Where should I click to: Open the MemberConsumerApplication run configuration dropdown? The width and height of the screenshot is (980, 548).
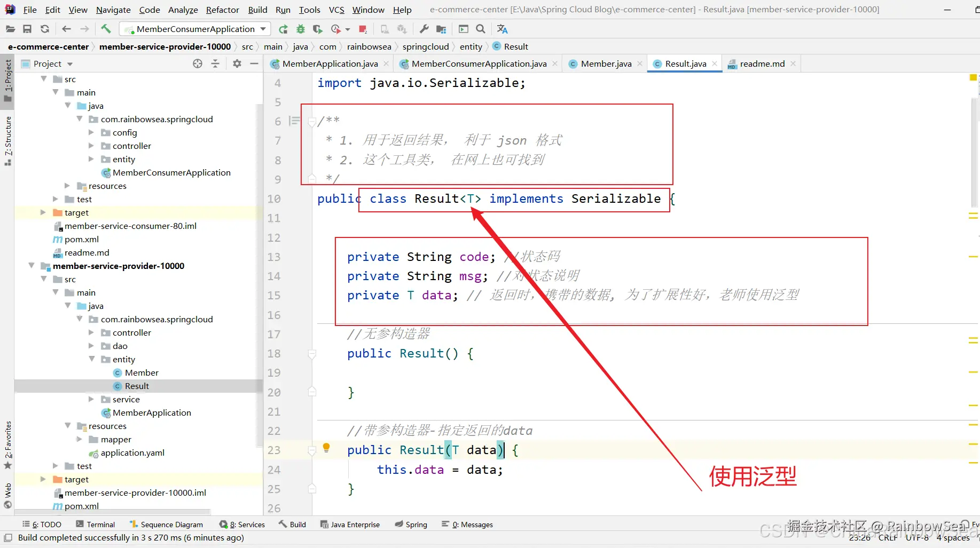coord(195,29)
